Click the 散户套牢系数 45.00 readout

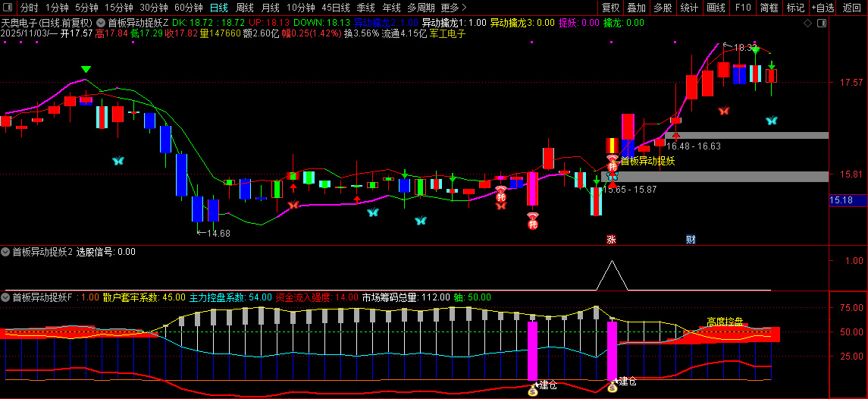[145, 297]
